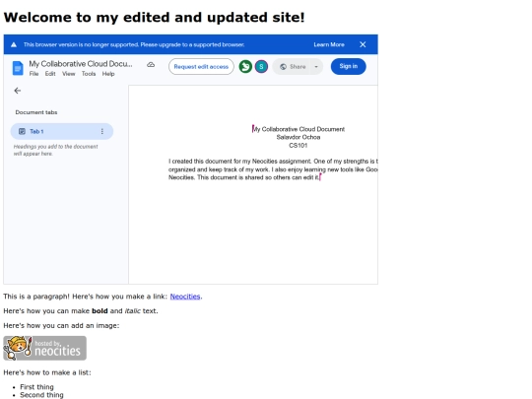
Task: Click the Salavdor Ochoa line in document
Action: 299,137
